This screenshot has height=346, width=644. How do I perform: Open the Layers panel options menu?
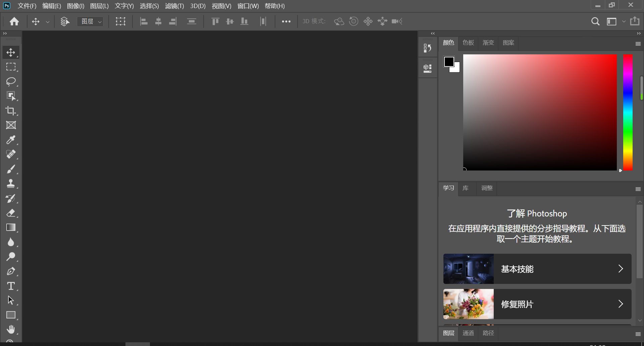click(638, 334)
